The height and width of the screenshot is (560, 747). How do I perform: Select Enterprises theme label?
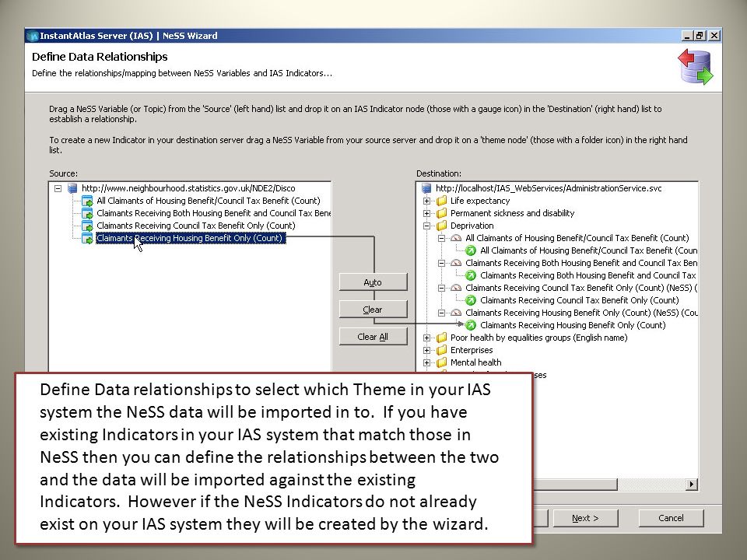point(472,349)
